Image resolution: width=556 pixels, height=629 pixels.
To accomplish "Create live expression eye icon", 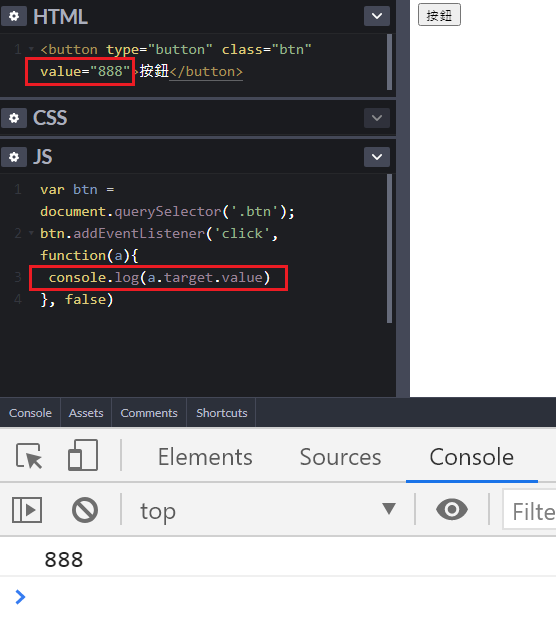I will (x=452, y=509).
